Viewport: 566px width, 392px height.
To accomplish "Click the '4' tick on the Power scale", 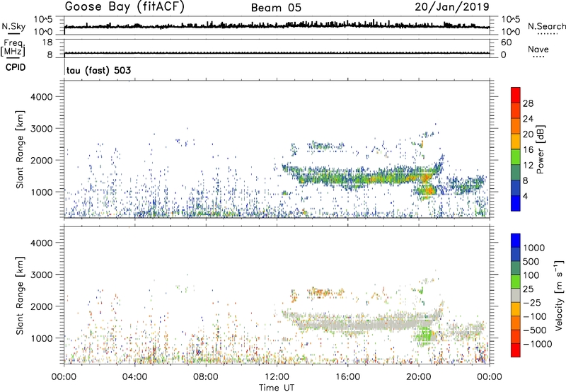I will click(526, 196).
